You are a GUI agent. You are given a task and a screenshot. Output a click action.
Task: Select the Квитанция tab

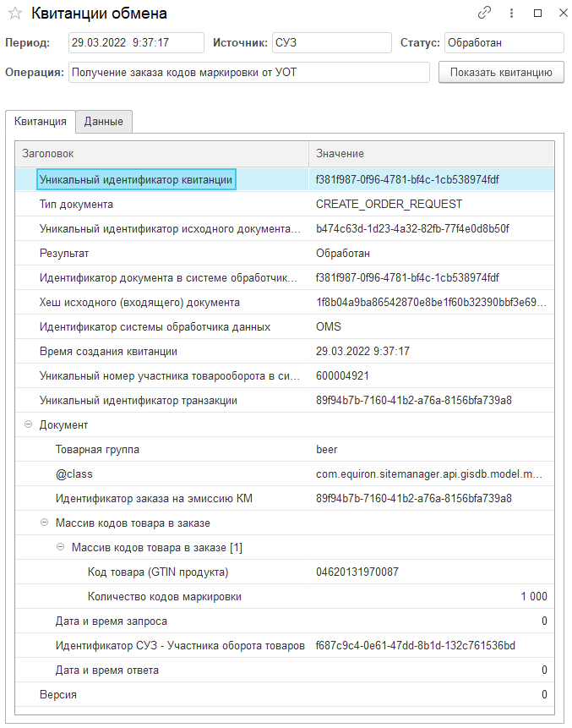[x=41, y=122]
